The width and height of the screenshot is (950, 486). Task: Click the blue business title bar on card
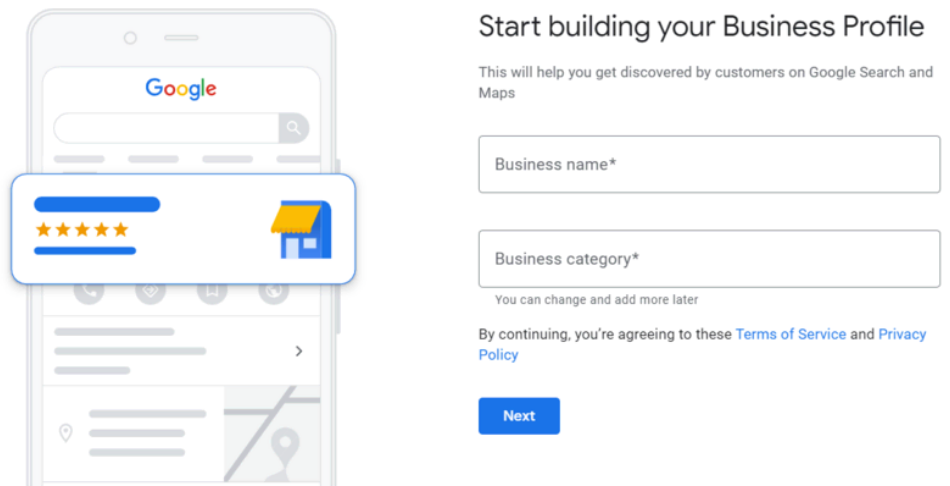(97, 204)
